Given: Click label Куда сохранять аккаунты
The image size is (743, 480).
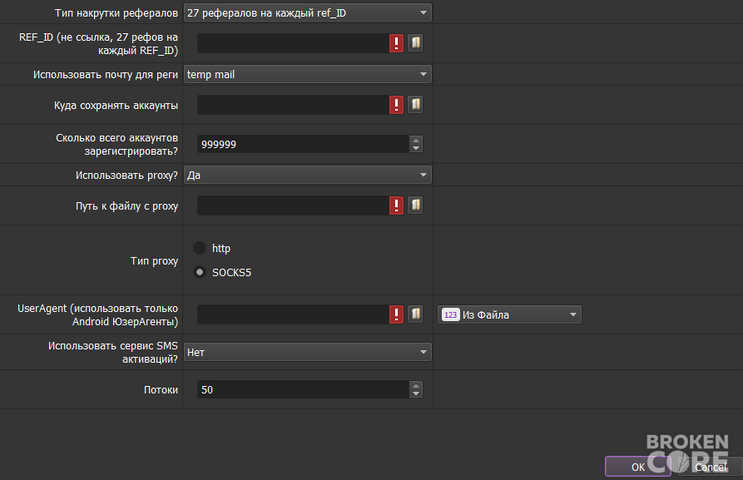Looking at the screenshot, I should click(116, 105).
